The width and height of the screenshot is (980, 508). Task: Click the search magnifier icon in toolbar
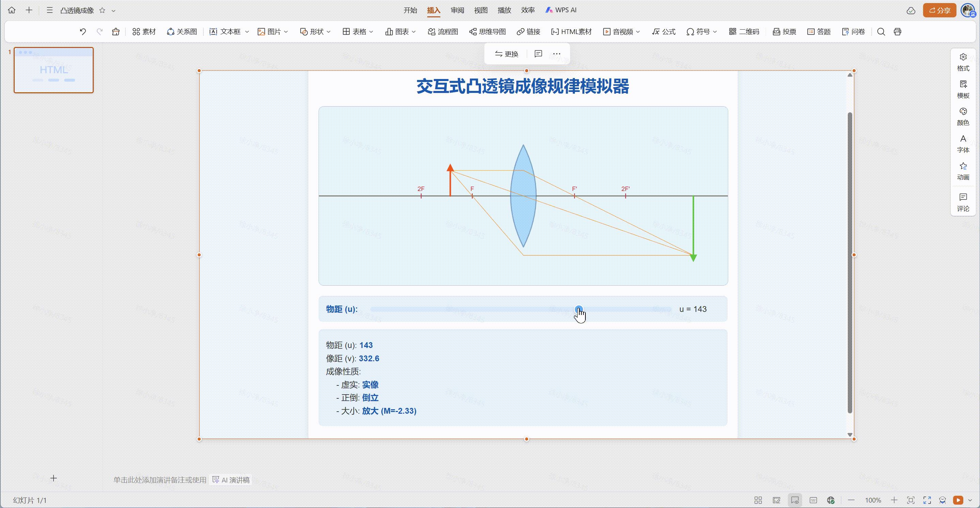click(x=881, y=32)
